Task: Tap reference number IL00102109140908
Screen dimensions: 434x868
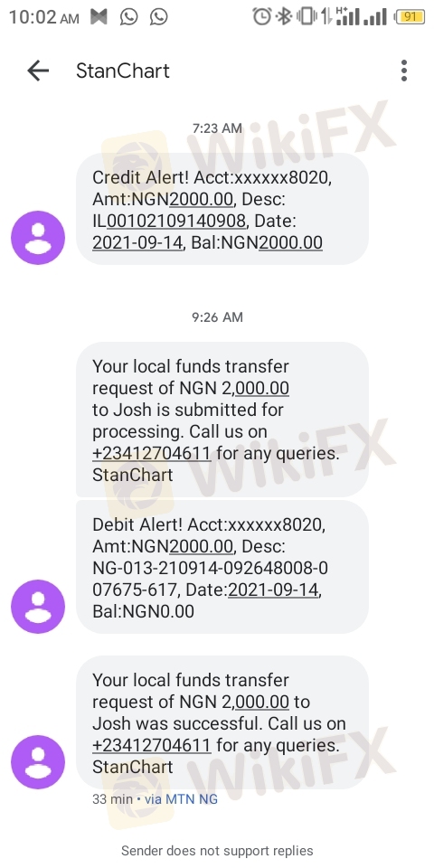Action: pos(169,222)
